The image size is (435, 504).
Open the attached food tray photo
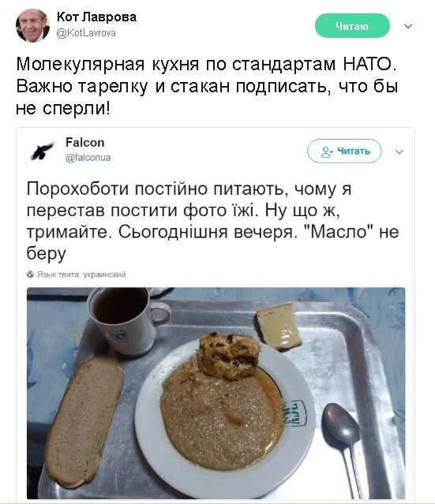click(216, 393)
